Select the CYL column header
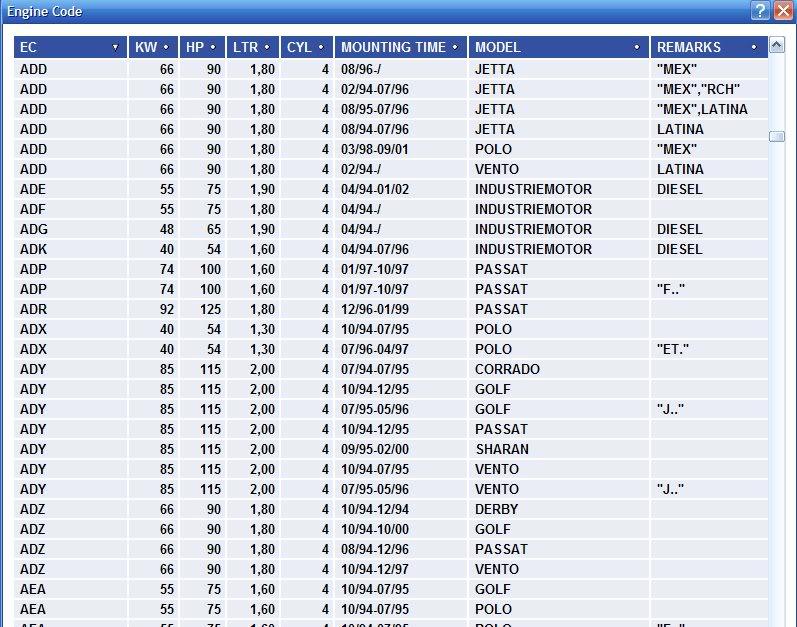797x627 pixels. (x=306, y=47)
